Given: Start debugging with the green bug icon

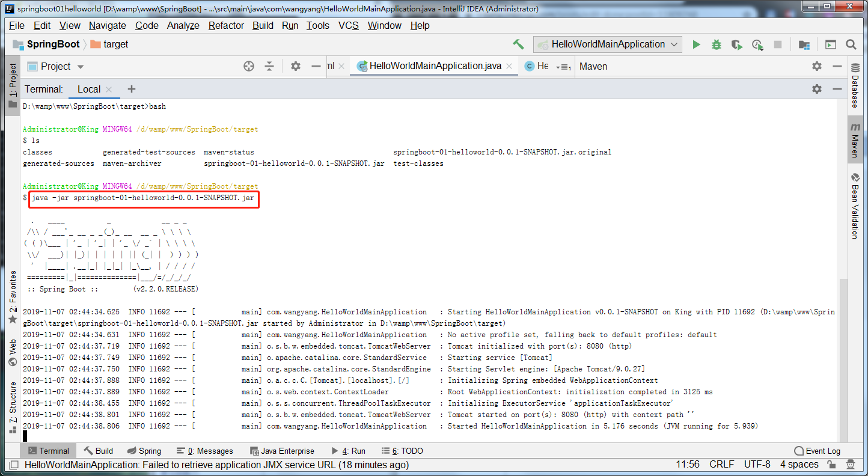Looking at the screenshot, I should point(717,44).
